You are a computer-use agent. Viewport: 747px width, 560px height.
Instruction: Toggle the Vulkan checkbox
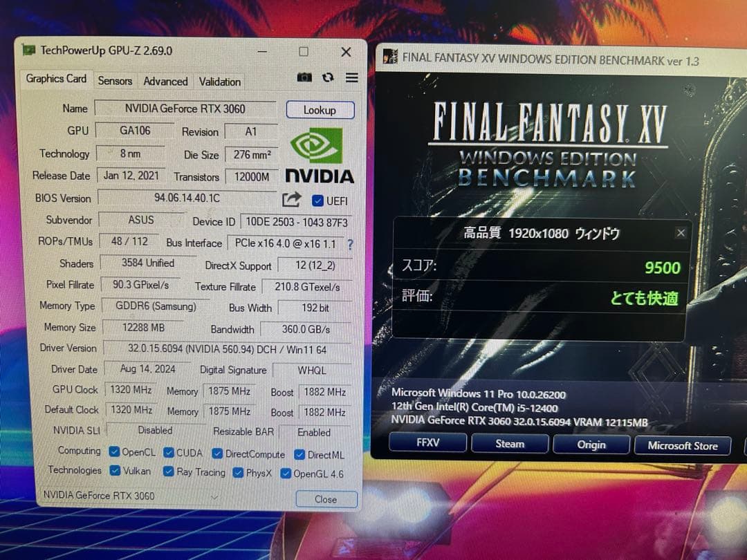pos(115,471)
